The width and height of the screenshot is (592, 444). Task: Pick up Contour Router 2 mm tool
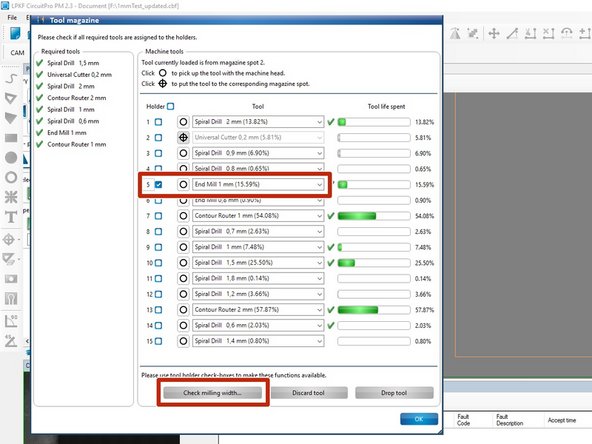point(183,310)
